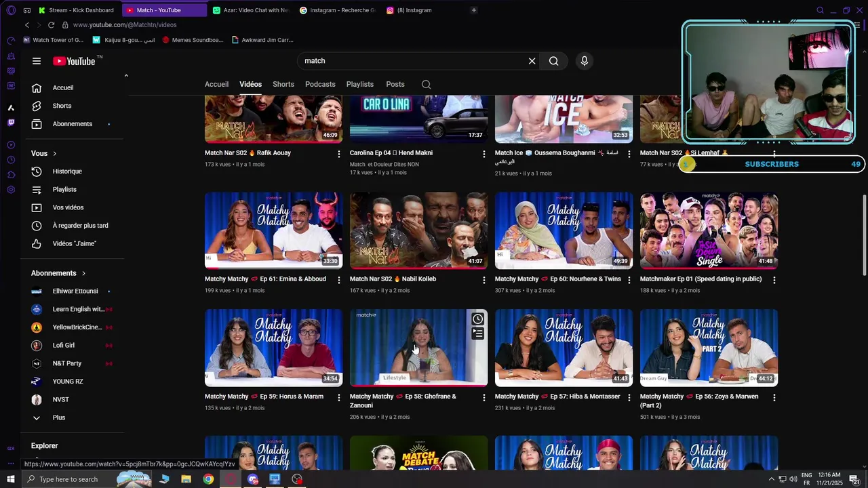Screen dimensions: 868x488
Task: Open new browser tab with plus
Action: pos(473,10)
